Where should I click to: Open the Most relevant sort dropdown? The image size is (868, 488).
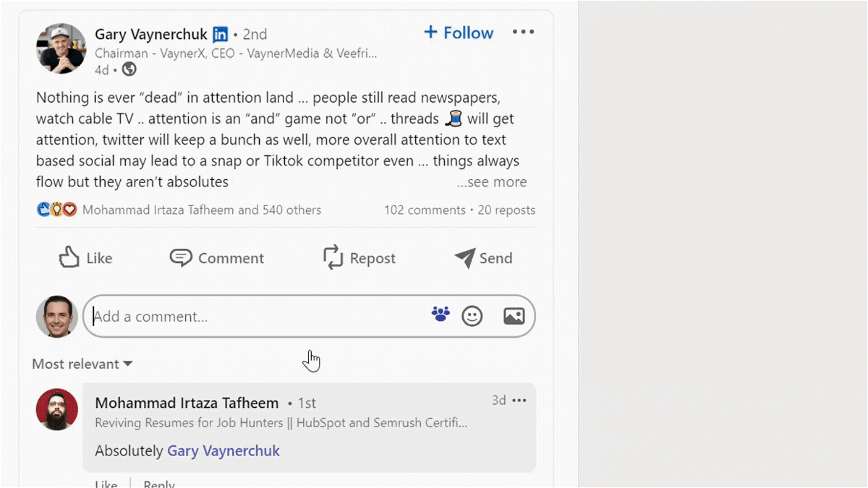coord(82,364)
